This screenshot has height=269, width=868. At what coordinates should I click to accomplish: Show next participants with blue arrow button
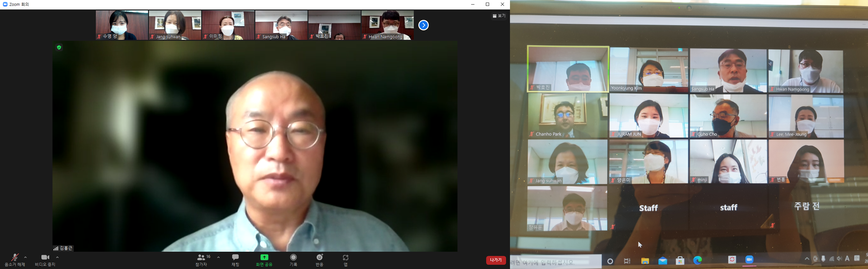pyautogui.click(x=424, y=25)
